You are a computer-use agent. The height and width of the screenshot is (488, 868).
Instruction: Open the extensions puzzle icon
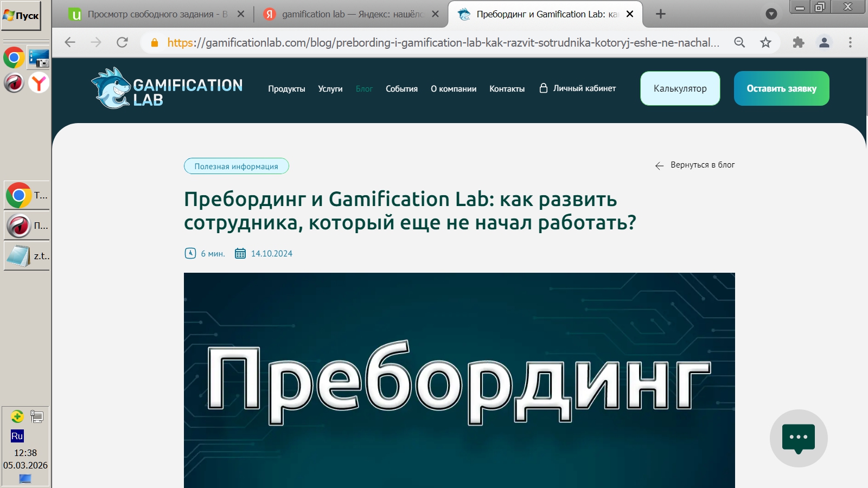798,42
